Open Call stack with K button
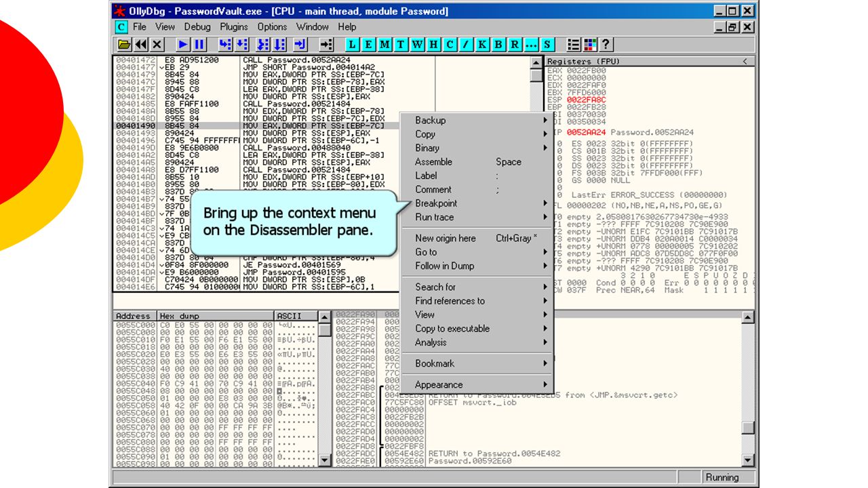The width and height of the screenshot is (868, 488). pos(483,45)
